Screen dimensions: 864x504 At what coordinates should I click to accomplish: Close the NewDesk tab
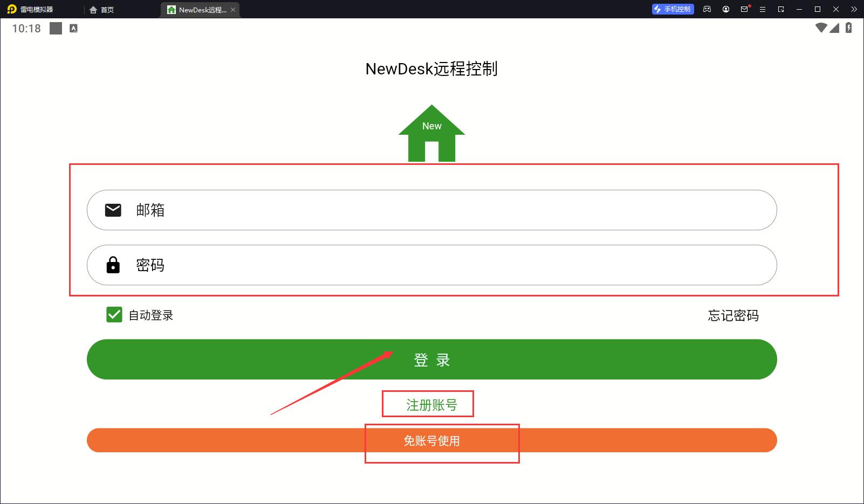click(x=233, y=10)
